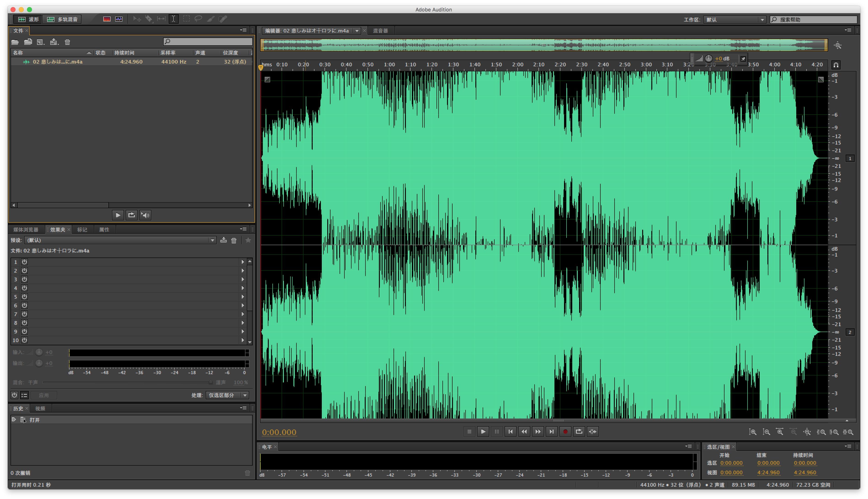The height and width of the screenshot is (499, 868).
Task: Show spectral frequency display icon
Action: (107, 19)
